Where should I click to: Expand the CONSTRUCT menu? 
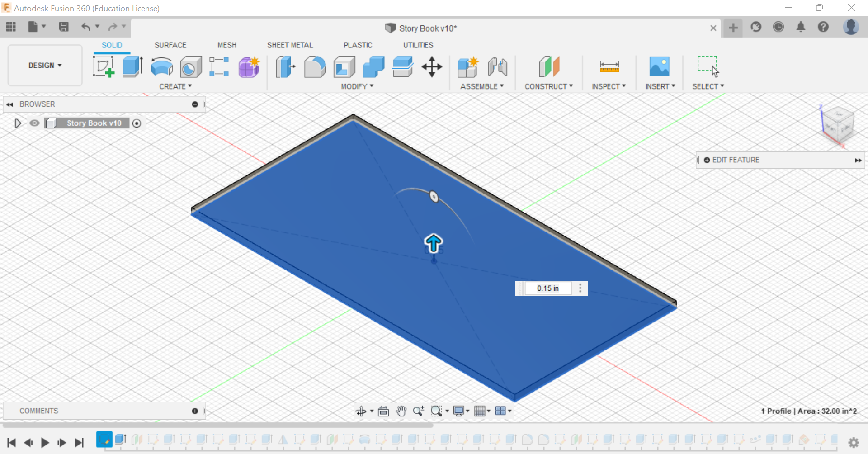(x=549, y=86)
